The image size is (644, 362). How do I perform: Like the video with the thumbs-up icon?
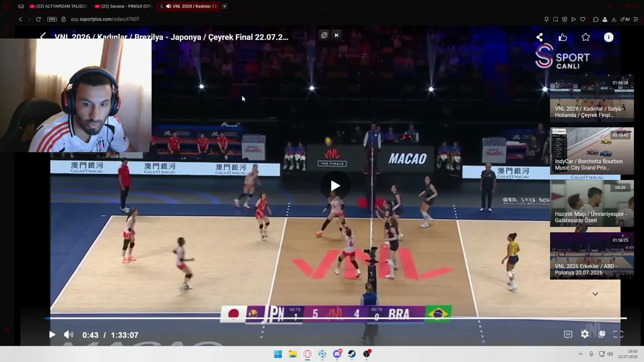(x=562, y=37)
